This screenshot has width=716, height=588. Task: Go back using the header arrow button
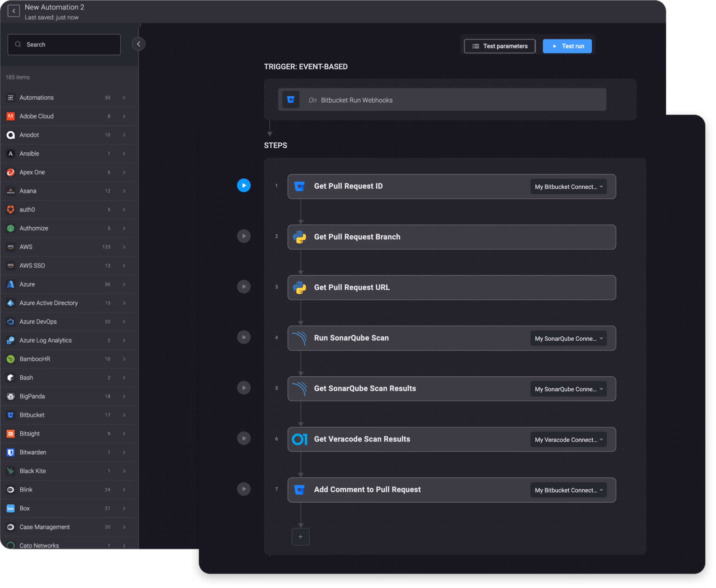(x=13, y=11)
